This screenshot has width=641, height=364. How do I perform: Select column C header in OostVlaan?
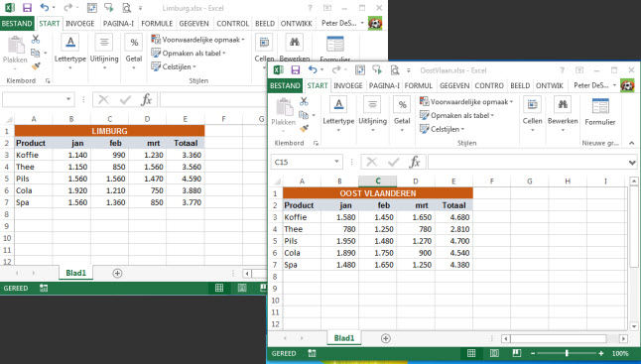click(378, 181)
